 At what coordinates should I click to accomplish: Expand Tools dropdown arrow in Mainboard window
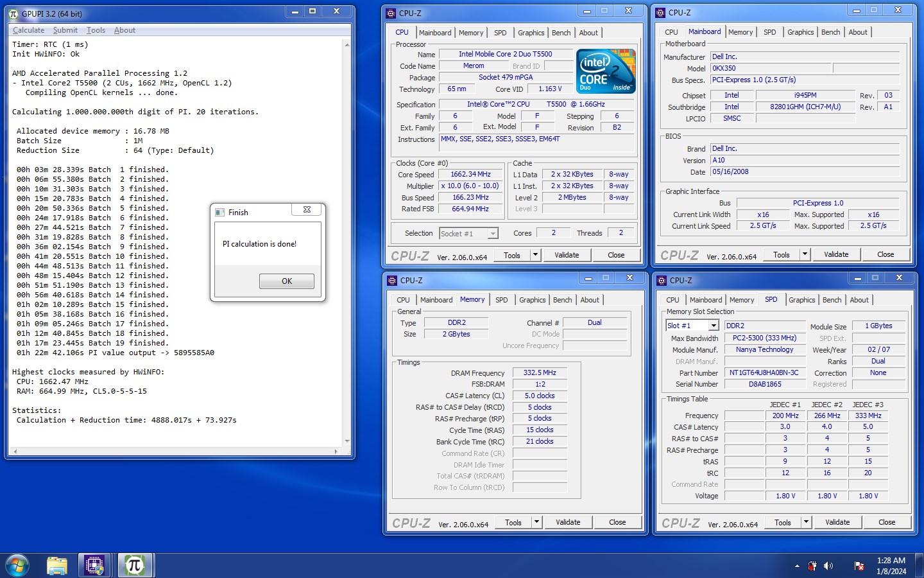[805, 254]
